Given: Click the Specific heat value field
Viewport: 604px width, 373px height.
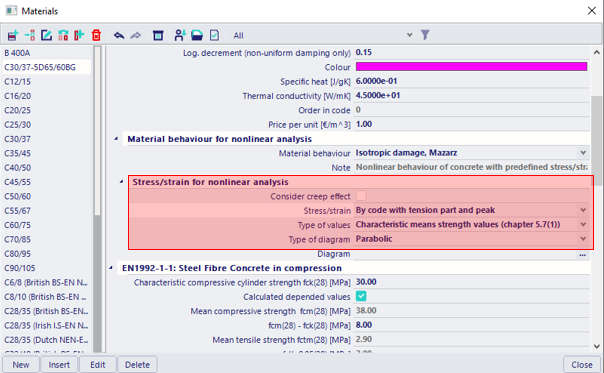Looking at the screenshot, I should click(471, 81).
